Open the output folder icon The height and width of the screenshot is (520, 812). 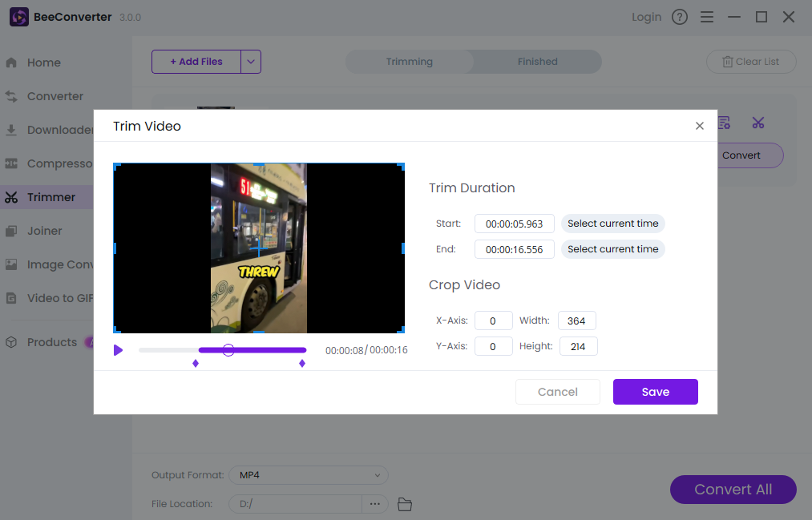[405, 504]
